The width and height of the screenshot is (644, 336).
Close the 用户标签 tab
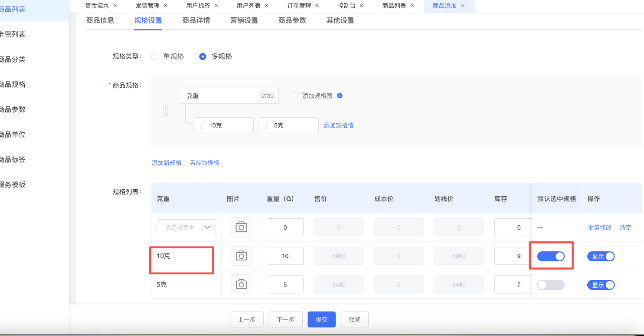tap(216, 6)
